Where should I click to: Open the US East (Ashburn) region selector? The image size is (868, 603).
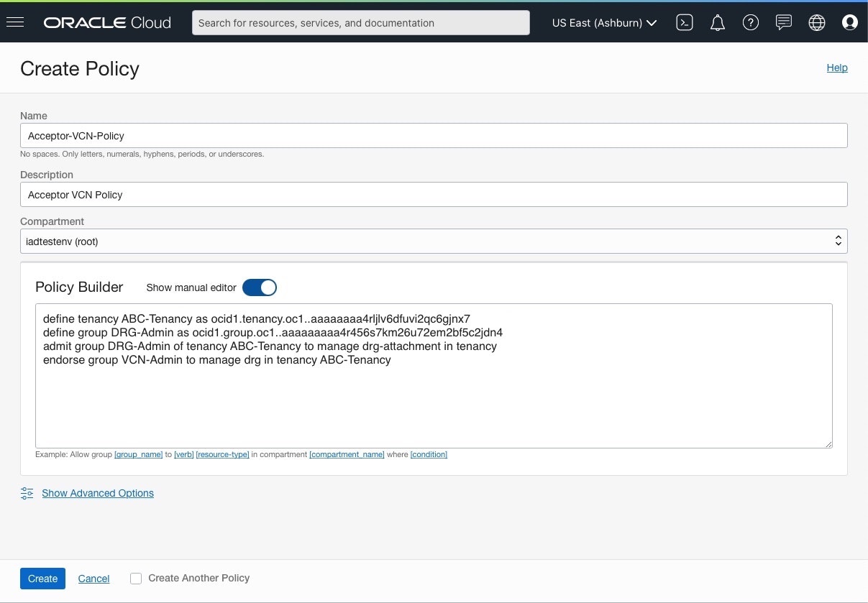coord(604,22)
